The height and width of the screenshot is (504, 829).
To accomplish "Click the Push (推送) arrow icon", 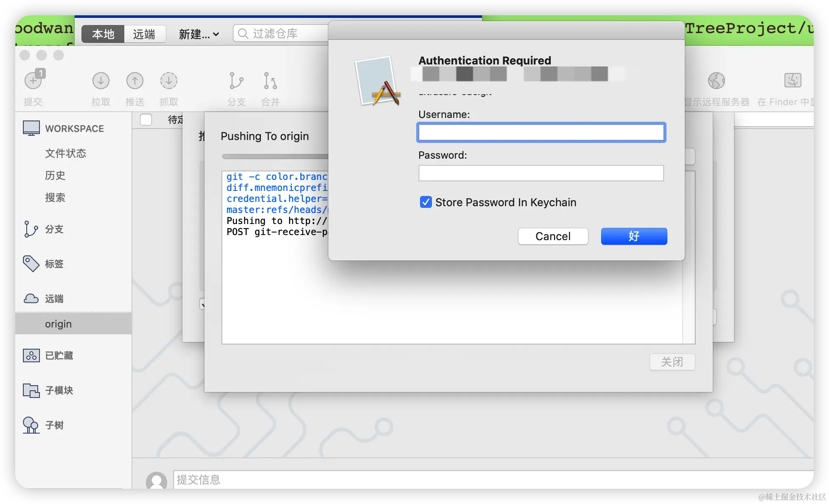I will [x=135, y=81].
